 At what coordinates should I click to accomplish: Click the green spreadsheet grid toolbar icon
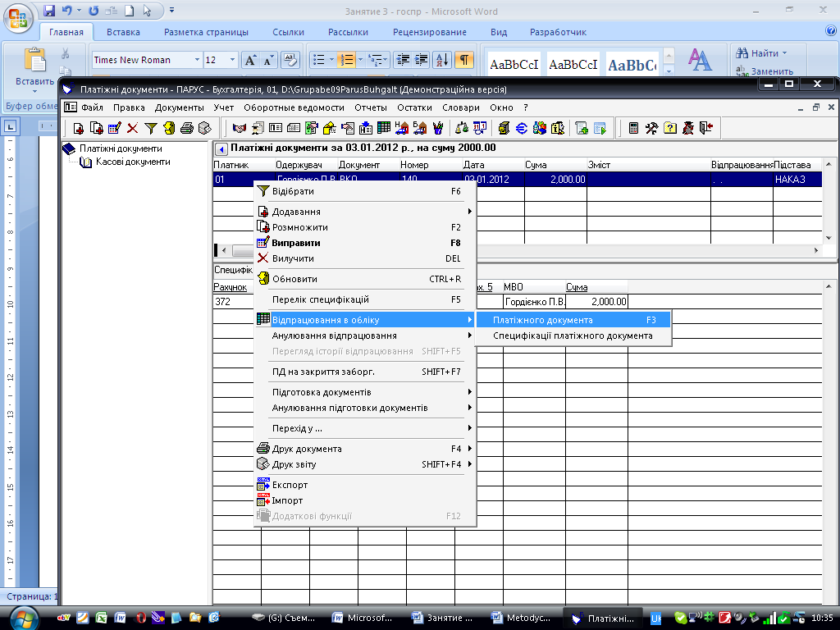coord(384,128)
